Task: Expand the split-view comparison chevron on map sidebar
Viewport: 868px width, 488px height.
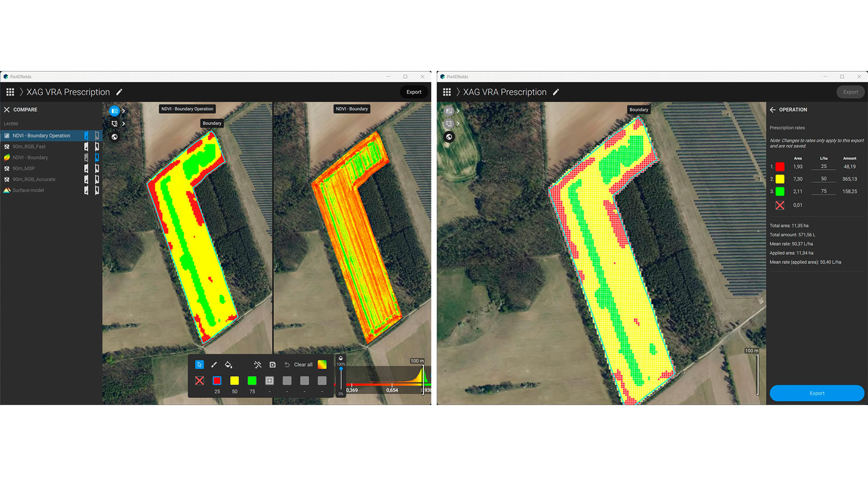Action: coord(123,111)
